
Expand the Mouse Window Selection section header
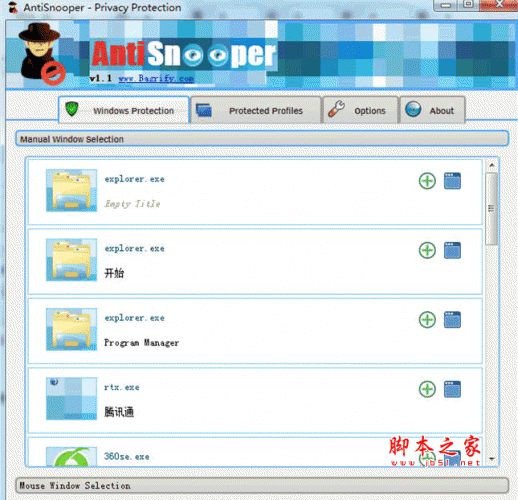tap(262, 485)
